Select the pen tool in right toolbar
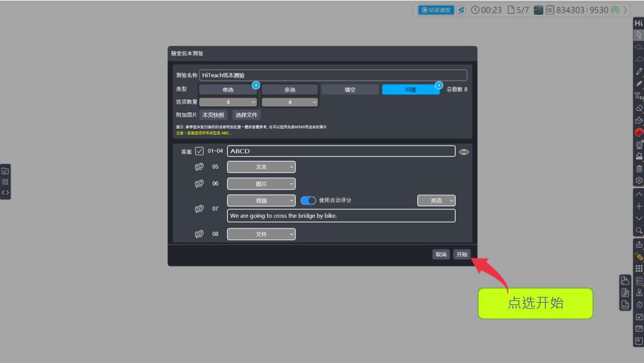This screenshot has height=363, width=644. click(639, 72)
